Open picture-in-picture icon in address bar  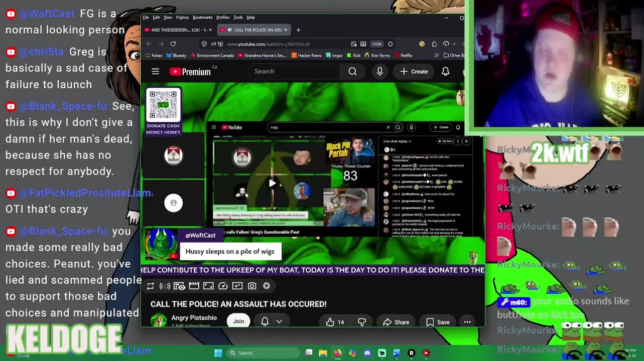coord(354,44)
